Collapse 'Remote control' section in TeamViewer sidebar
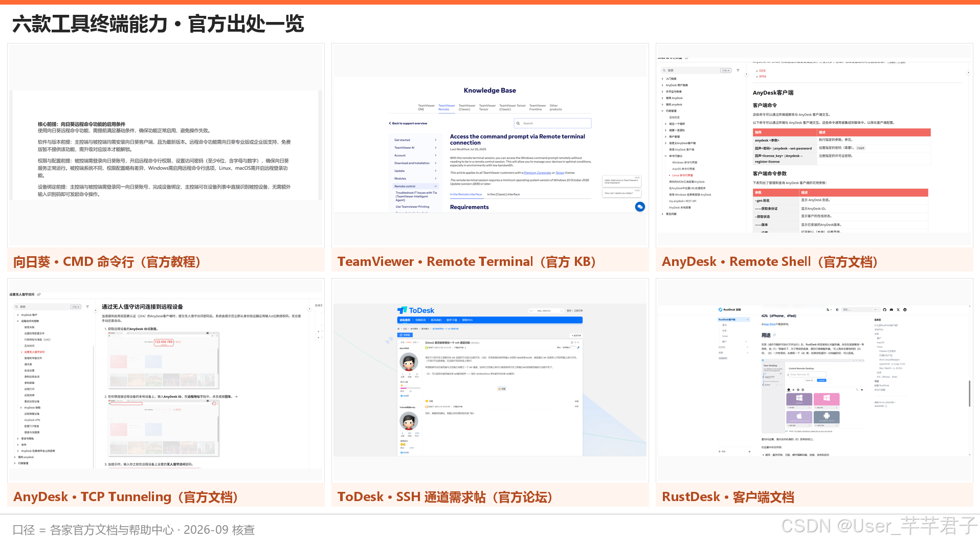Image resolution: width=980 pixels, height=542 pixels. click(436, 186)
